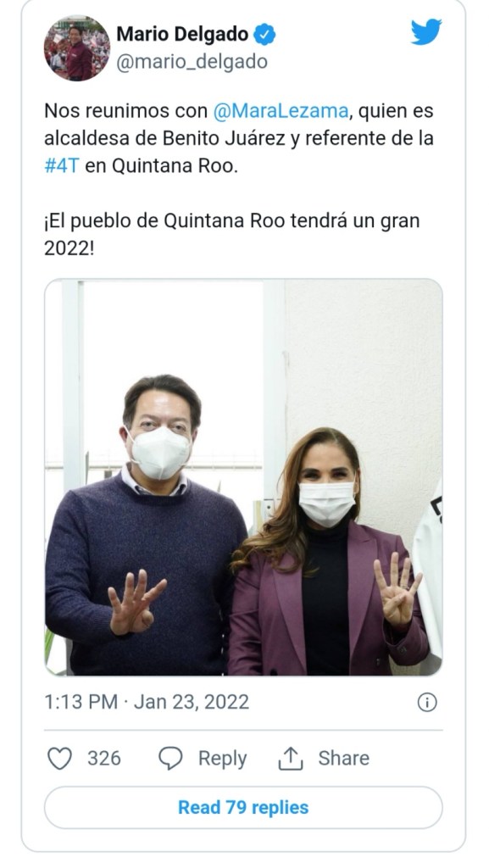Open the Mario Delgado display name

tap(182, 35)
